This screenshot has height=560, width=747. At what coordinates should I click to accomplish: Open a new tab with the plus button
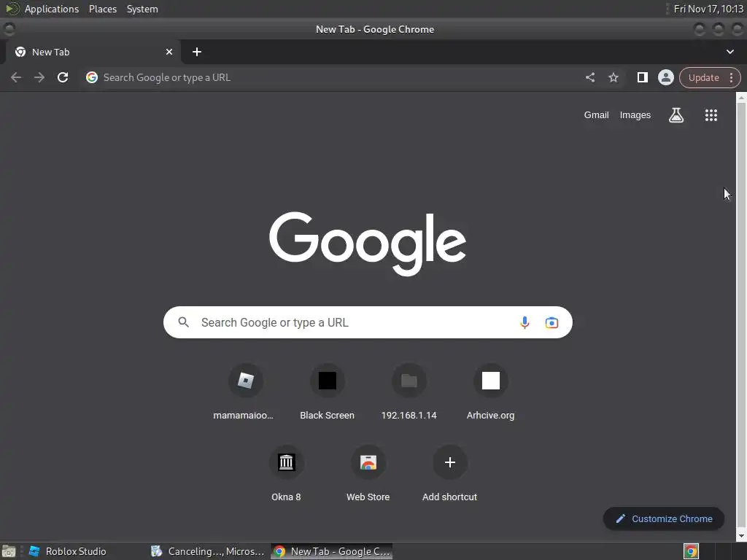(x=197, y=52)
